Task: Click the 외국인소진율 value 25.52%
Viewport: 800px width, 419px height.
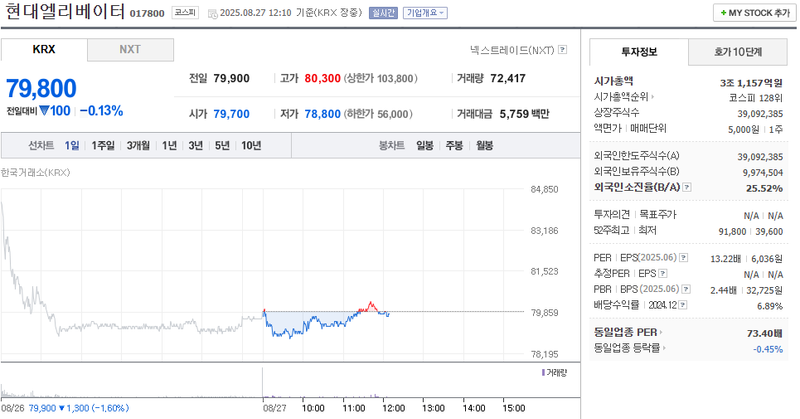Action: 764,188
